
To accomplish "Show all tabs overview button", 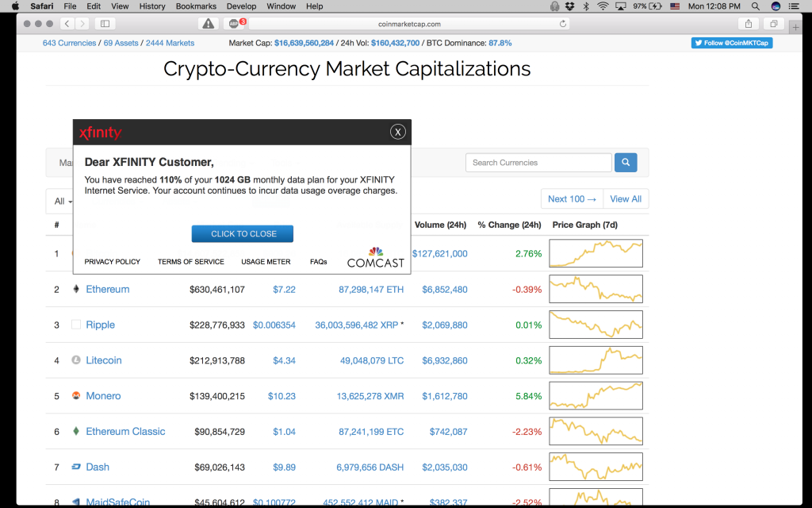I will click(x=774, y=23).
